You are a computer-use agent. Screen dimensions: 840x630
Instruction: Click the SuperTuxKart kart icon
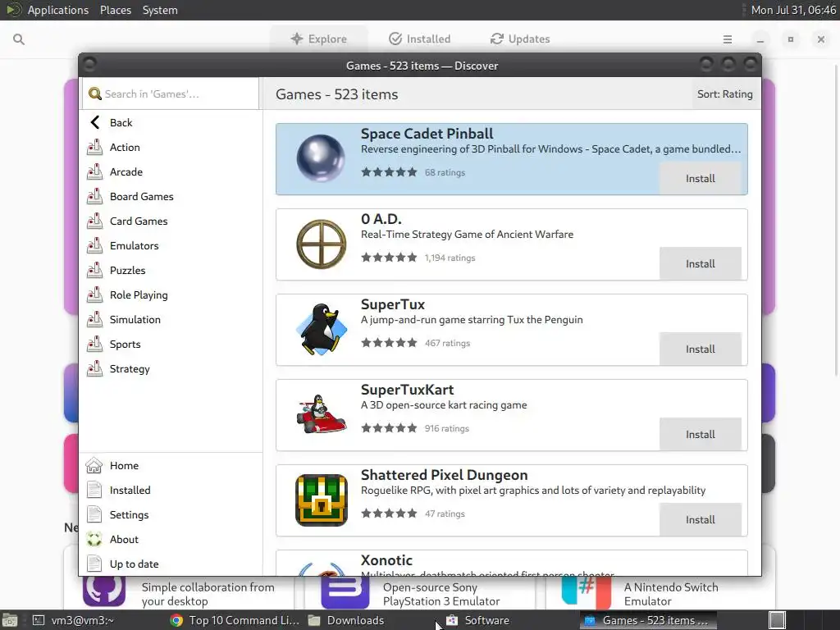[321, 414]
